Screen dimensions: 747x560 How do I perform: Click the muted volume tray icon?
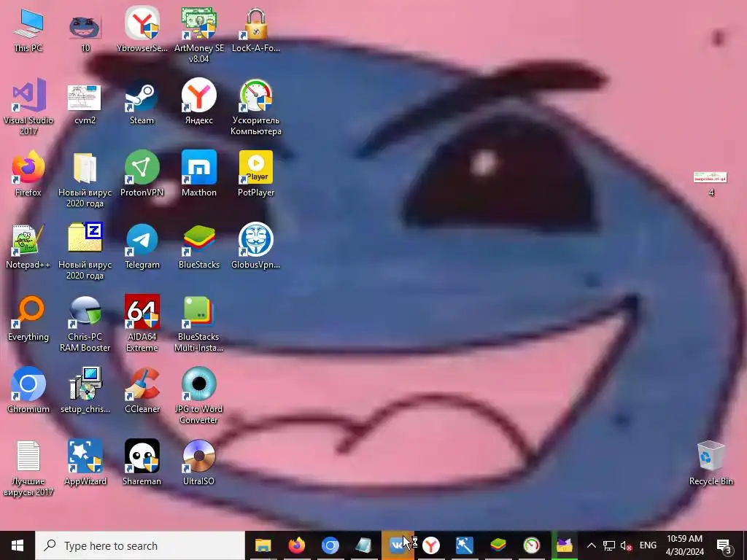626,545
